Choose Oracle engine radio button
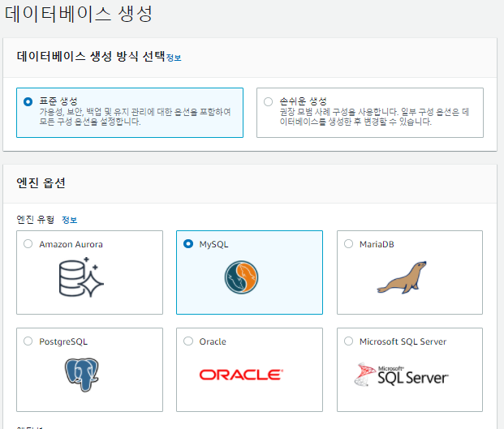The width and height of the screenshot is (504, 429). tap(188, 341)
